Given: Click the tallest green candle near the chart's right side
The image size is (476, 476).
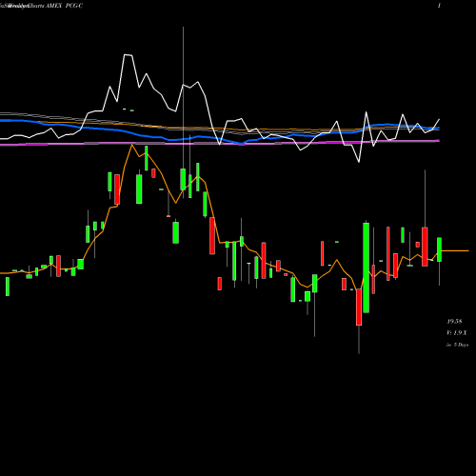Looking at the screenshot, I should pyautogui.click(x=366, y=268).
